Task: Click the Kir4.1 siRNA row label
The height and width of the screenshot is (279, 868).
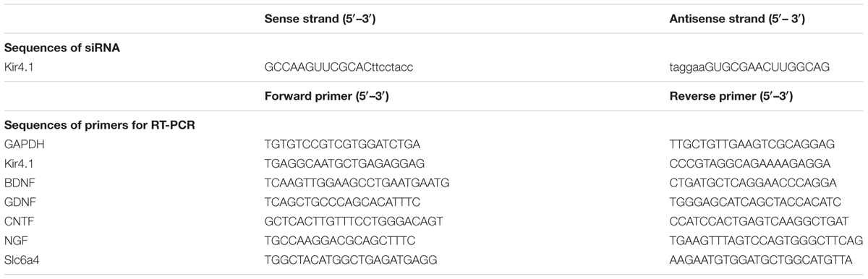Action: [20, 66]
